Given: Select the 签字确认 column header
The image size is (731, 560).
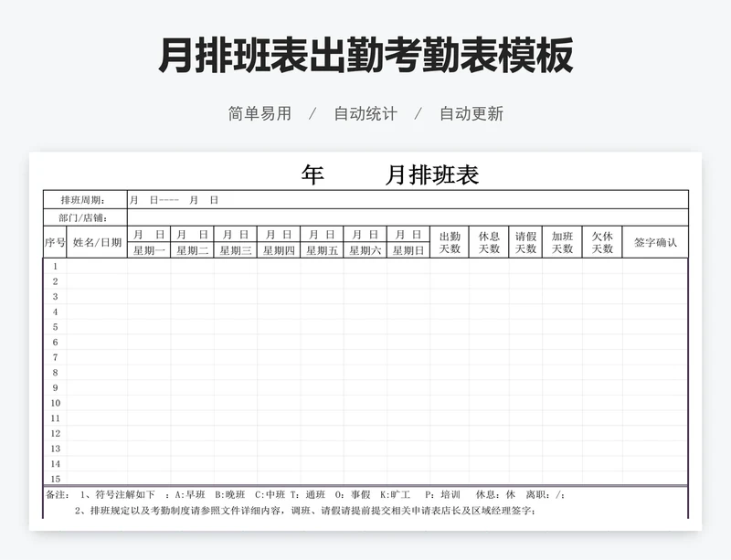Looking at the screenshot, I should coord(655,242).
